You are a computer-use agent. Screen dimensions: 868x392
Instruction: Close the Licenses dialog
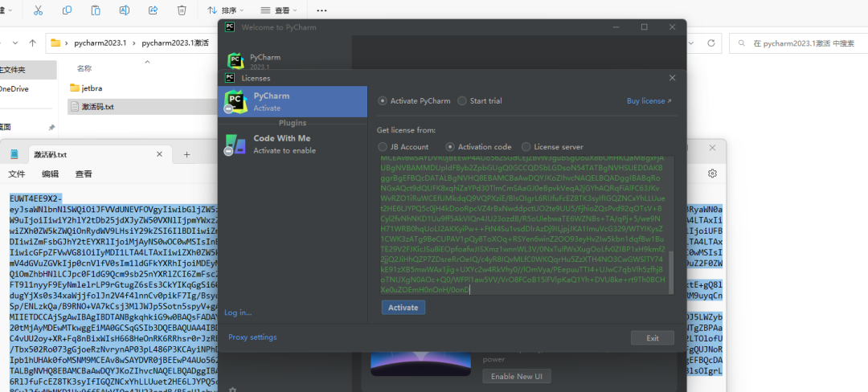tap(672, 78)
